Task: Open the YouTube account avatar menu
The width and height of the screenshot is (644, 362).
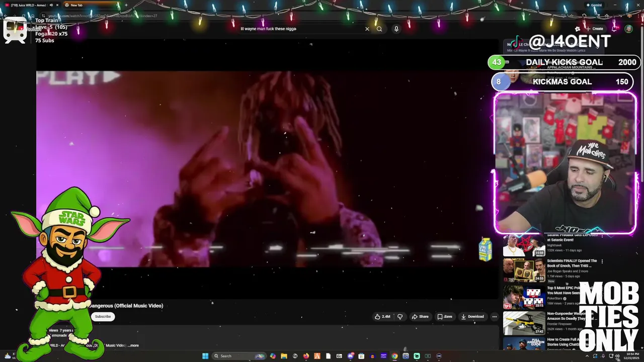Action: click(629, 29)
